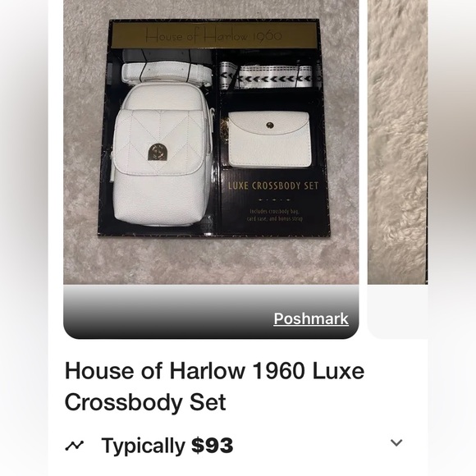Open the House of Harlow 1960 product title

point(214,386)
